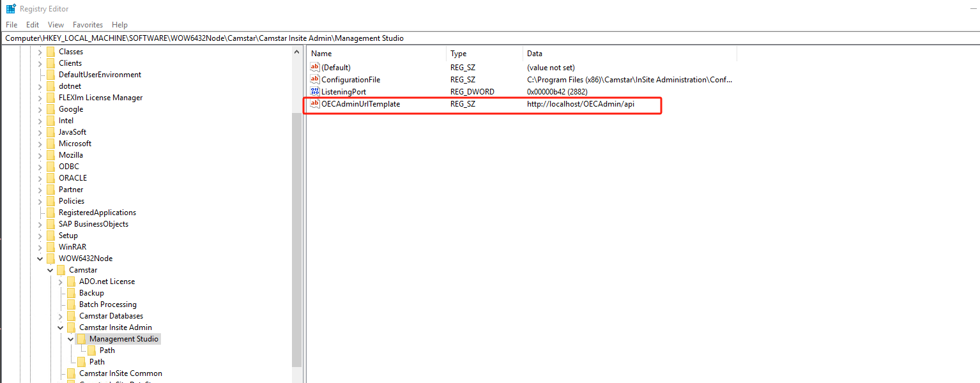Select the Camstar InSite Common key

tap(121, 373)
